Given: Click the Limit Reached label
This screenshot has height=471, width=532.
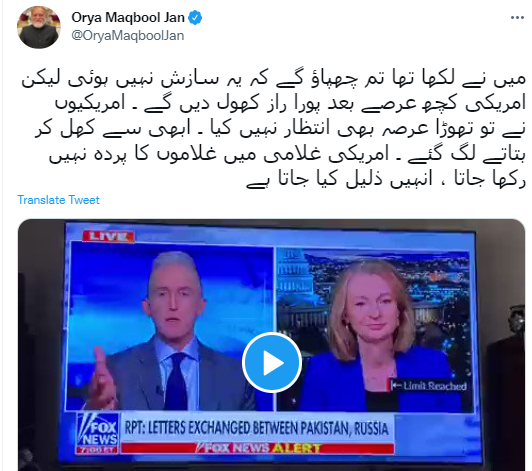Looking at the screenshot, I should click(x=429, y=386).
